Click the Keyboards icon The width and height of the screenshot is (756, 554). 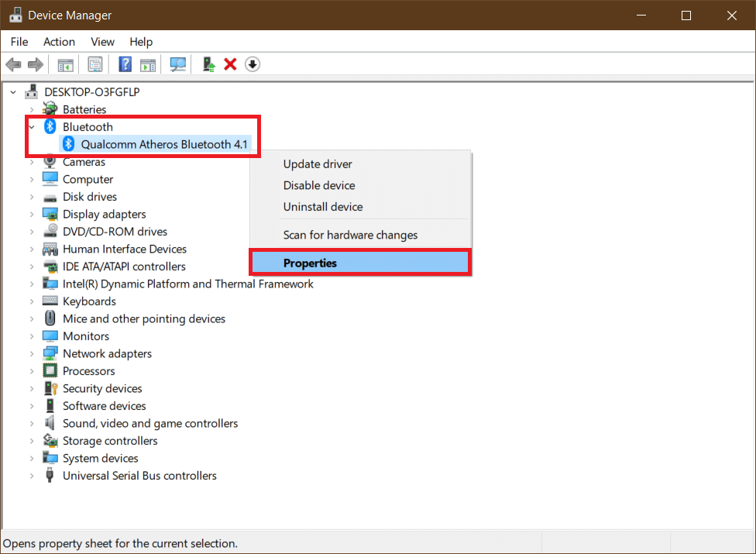click(50, 301)
